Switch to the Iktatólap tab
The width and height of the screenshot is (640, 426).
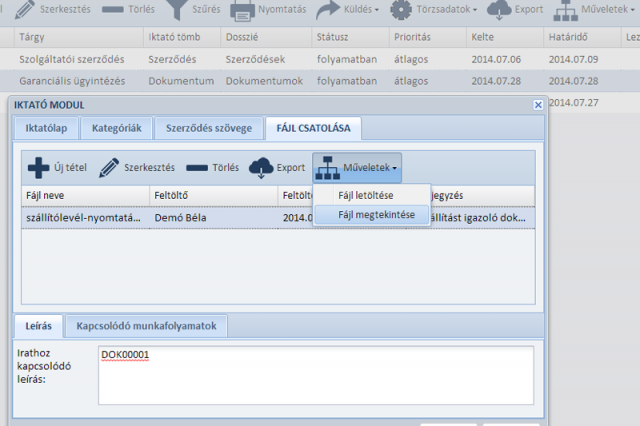tap(46, 128)
